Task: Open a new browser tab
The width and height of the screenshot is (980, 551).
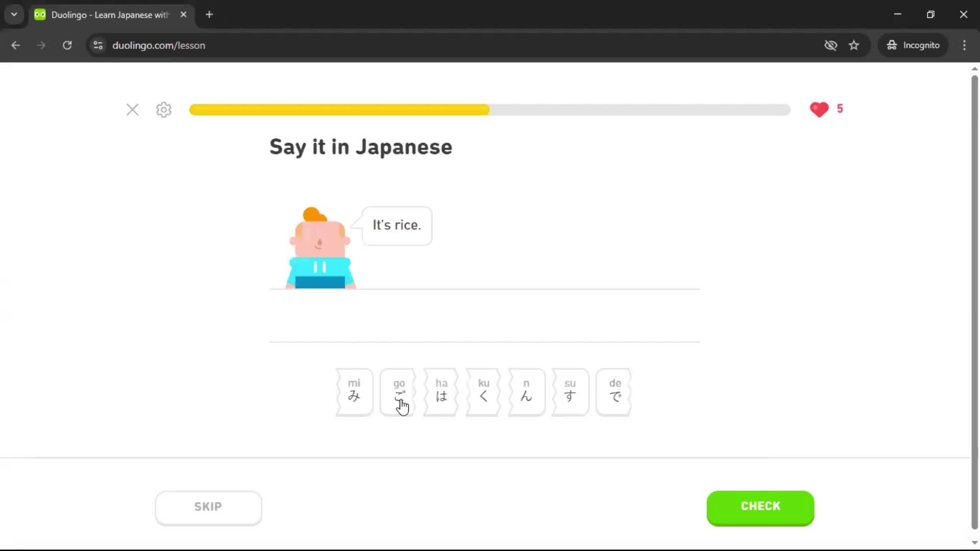Action: (x=209, y=14)
